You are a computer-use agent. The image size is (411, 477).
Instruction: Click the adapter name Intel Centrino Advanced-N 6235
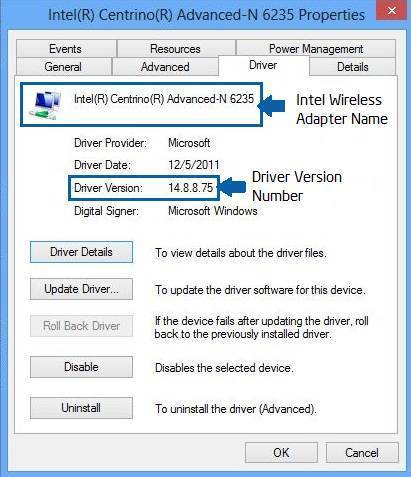(164, 99)
